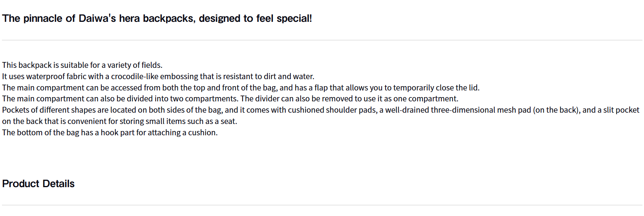Click the sentence starting 'The divider can also be removed'
Image resolution: width=644 pixels, height=216 pixels.
click(349, 99)
